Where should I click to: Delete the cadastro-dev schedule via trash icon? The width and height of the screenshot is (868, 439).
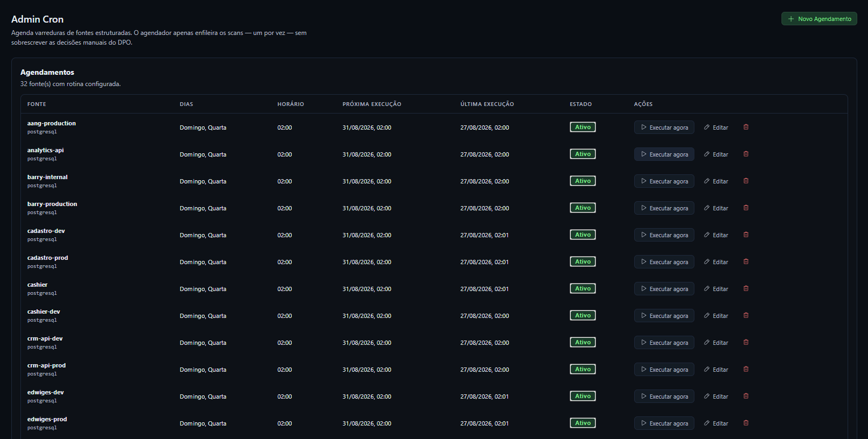tap(746, 235)
